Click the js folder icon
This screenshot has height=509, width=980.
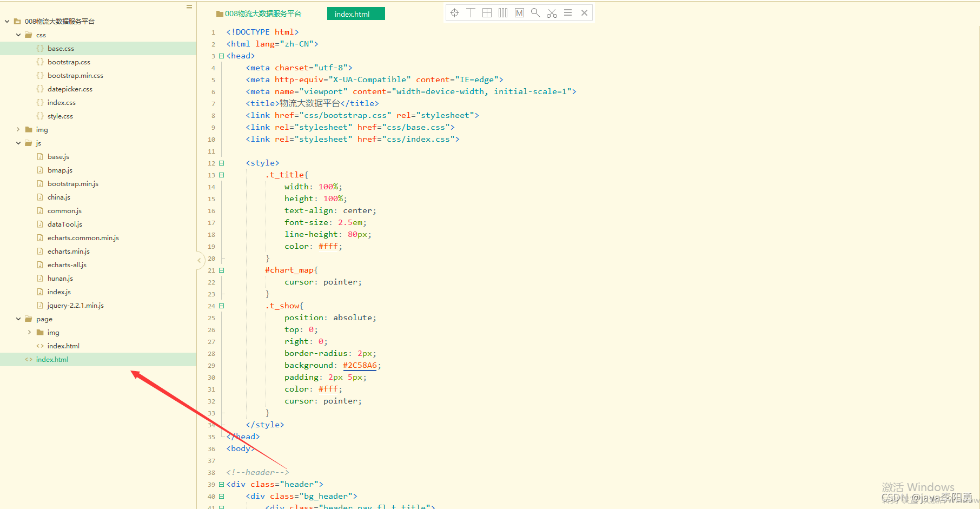pyautogui.click(x=29, y=143)
